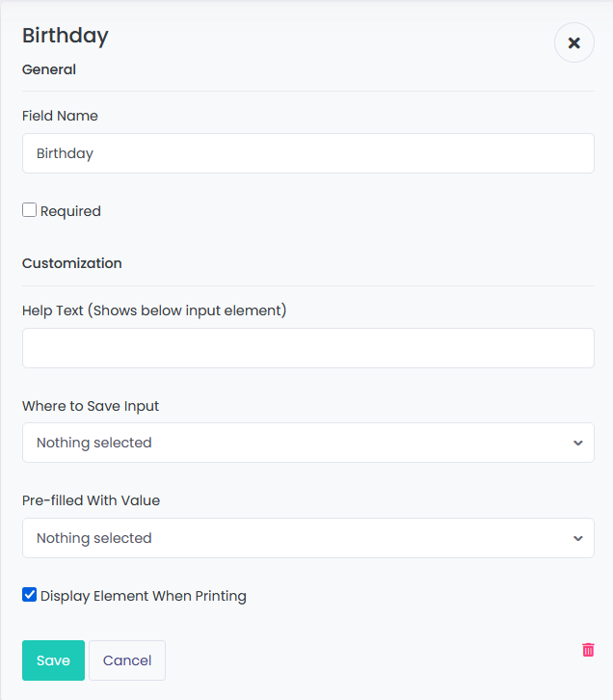Cancel editing the field
Screen dimensions: 613x700
tap(127, 660)
